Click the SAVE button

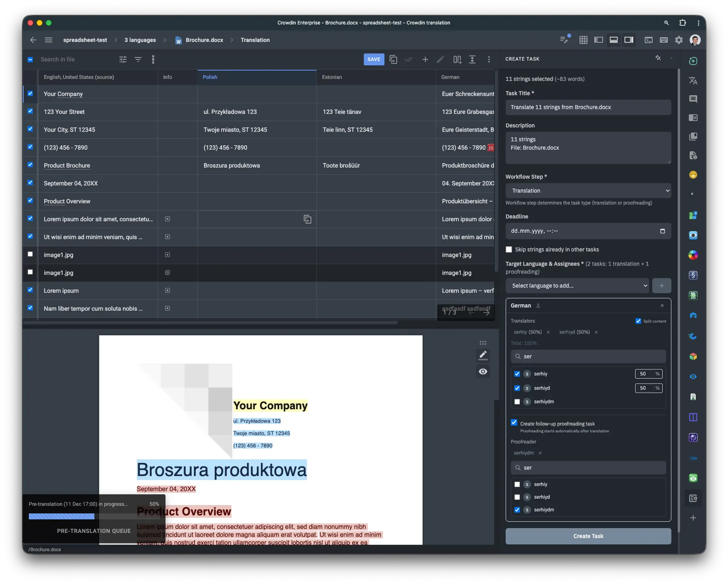point(374,59)
